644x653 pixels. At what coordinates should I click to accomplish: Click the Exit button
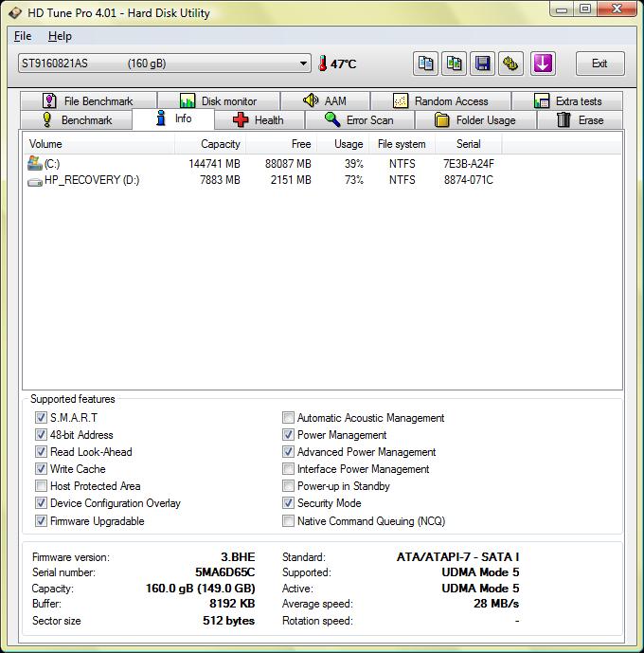pyautogui.click(x=599, y=63)
